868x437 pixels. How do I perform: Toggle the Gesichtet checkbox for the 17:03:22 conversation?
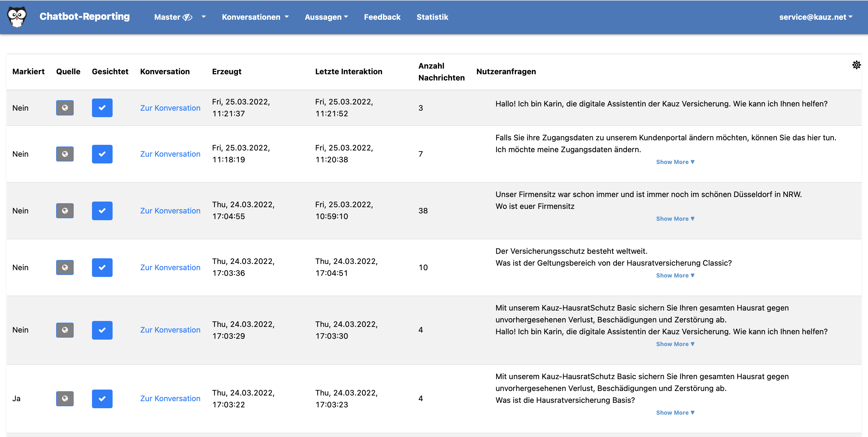pyautogui.click(x=102, y=399)
